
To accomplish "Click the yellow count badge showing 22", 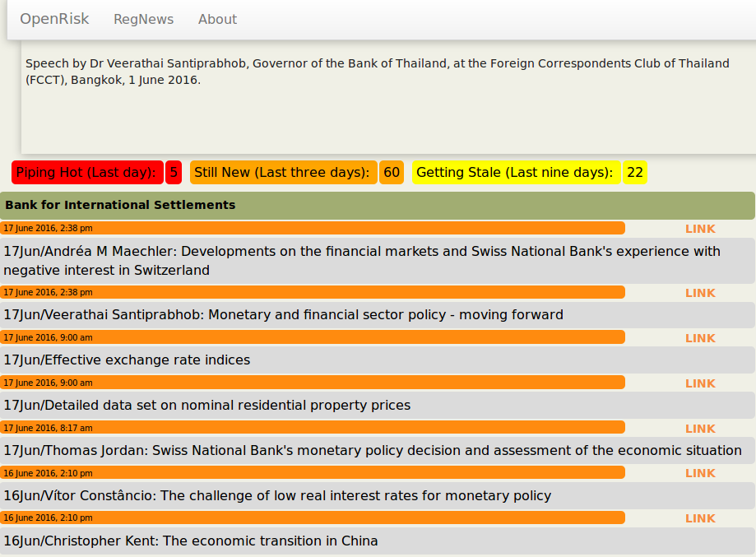I will [635, 172].
